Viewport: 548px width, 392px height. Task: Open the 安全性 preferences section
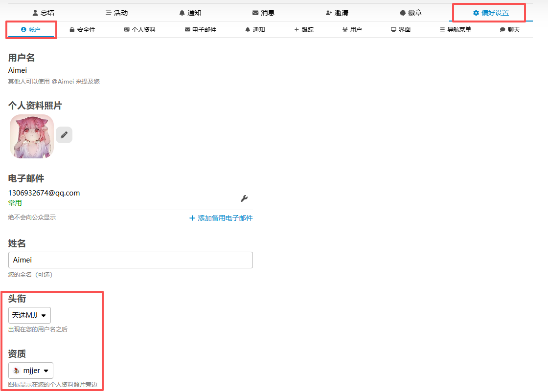click(x=82, y=30)
